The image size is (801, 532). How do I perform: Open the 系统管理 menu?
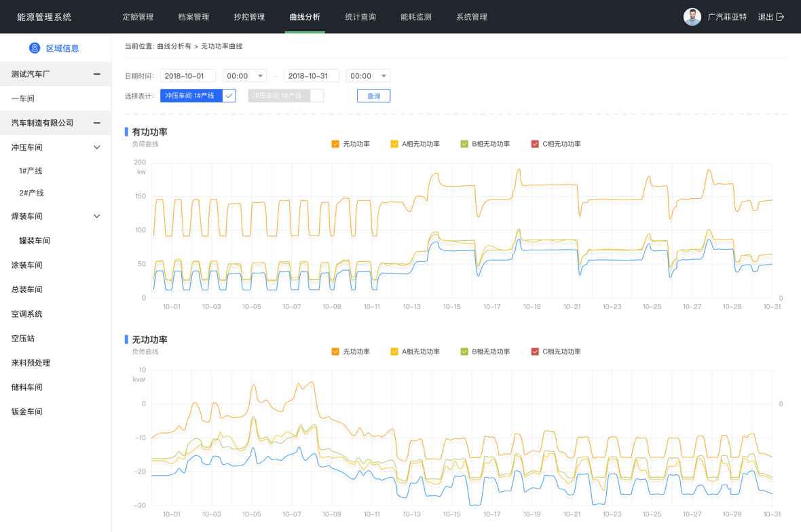coord(472,17)
